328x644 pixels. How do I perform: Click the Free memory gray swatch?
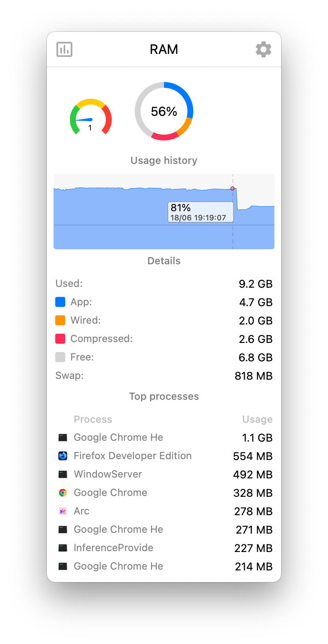pyautogui.click(x=60, y=357)
